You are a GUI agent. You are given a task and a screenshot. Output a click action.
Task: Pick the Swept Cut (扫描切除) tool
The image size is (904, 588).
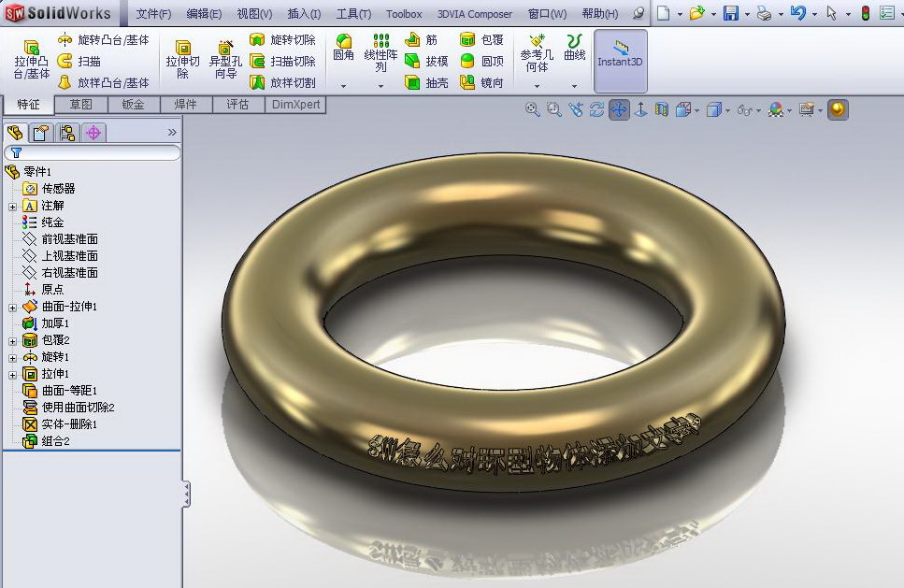coord(282,61)
